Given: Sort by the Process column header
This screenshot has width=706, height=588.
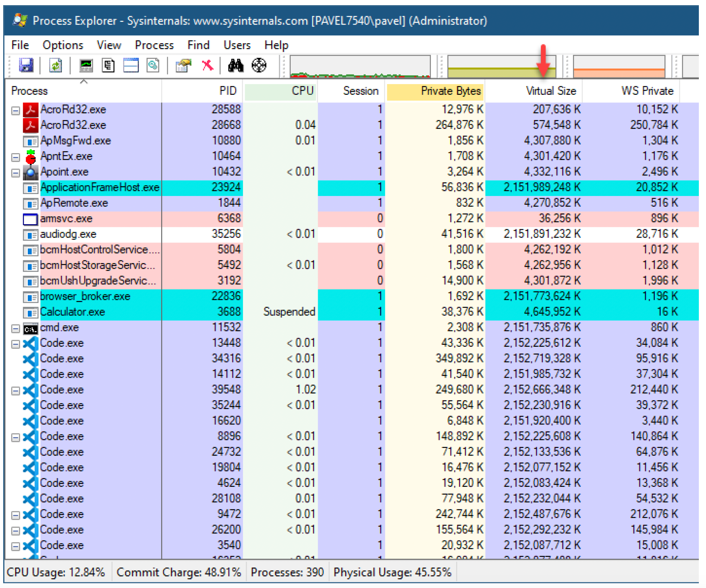Looking at the screenshot, I should click(83, 91).
